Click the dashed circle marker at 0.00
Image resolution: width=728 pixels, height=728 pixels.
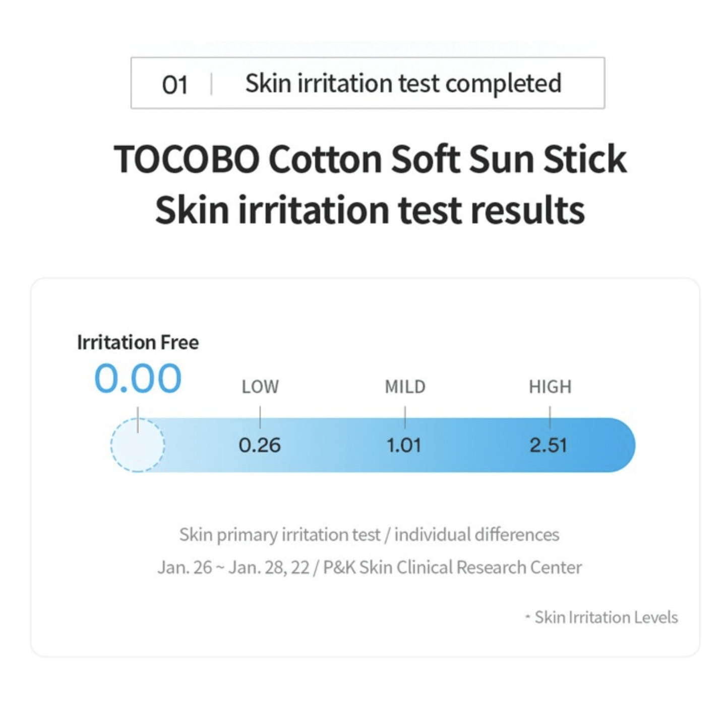tap(138, 446)
